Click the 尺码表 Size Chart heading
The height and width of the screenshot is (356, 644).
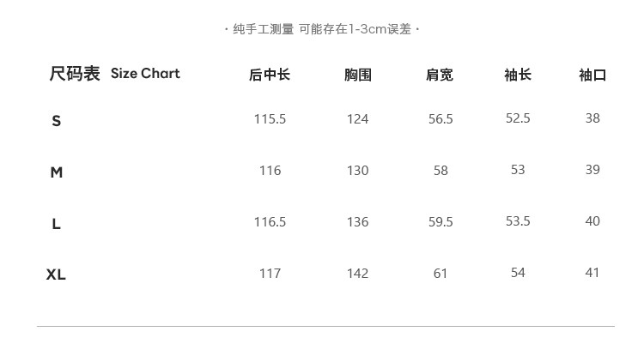point(114,74)
